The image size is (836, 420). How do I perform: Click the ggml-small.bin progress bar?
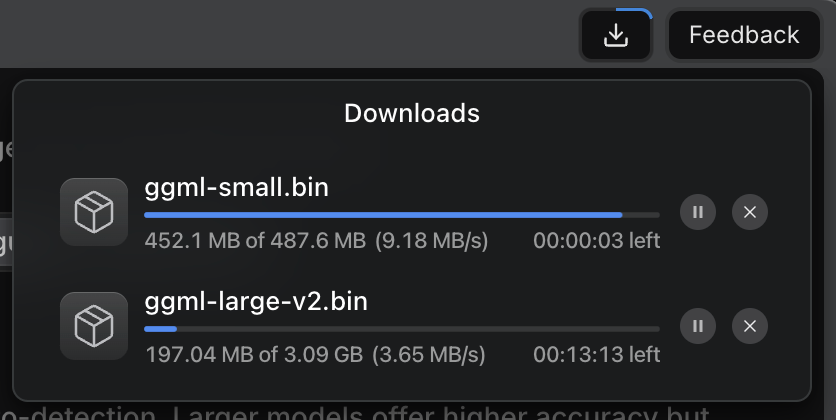(402, 215)
